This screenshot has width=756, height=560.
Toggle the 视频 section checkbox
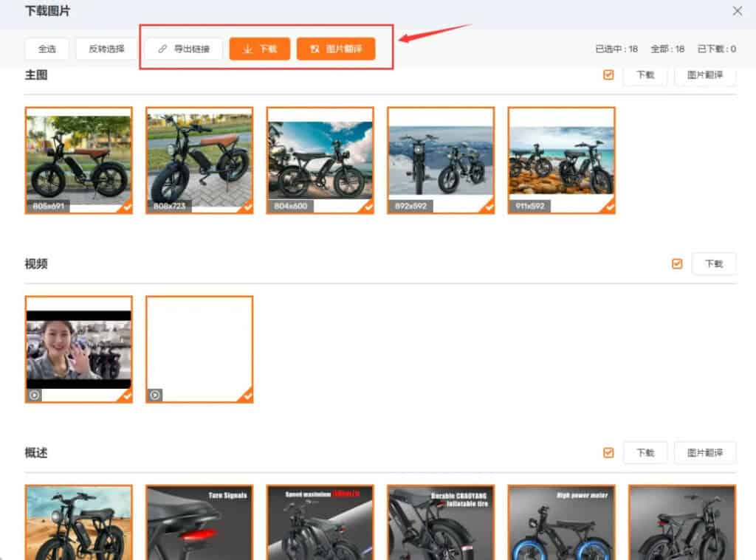[x=677, y=263]
